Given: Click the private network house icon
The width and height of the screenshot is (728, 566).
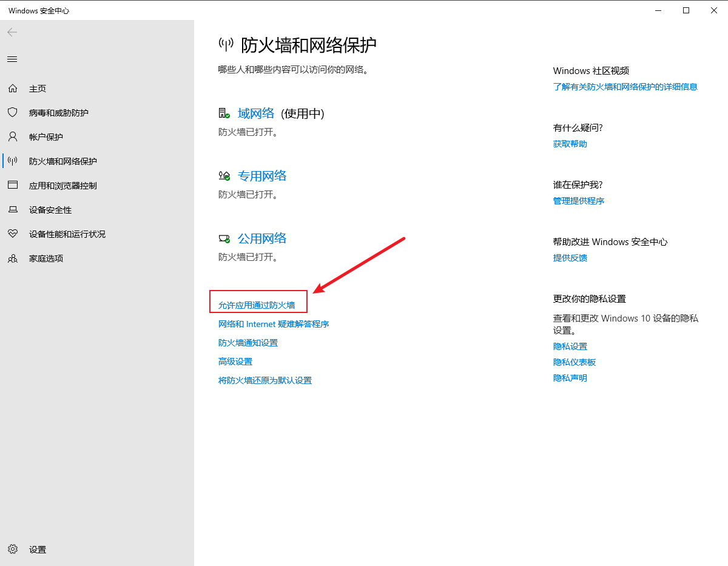Looking at the screenshot, I should pyautogui.click(x=224, y=175).
